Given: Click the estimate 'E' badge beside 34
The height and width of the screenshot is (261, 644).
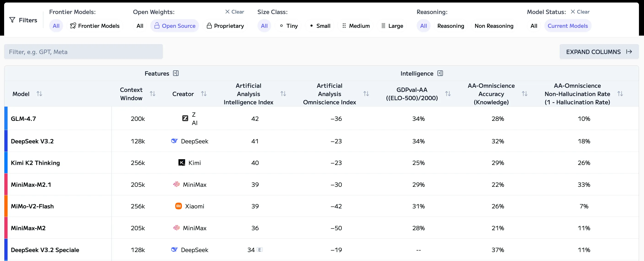Looking at the screenshot, I should pos(260,250).
